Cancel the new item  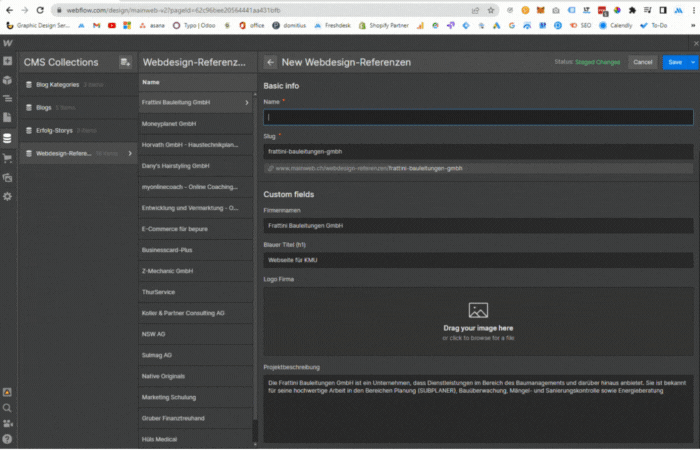pos(642,62)
